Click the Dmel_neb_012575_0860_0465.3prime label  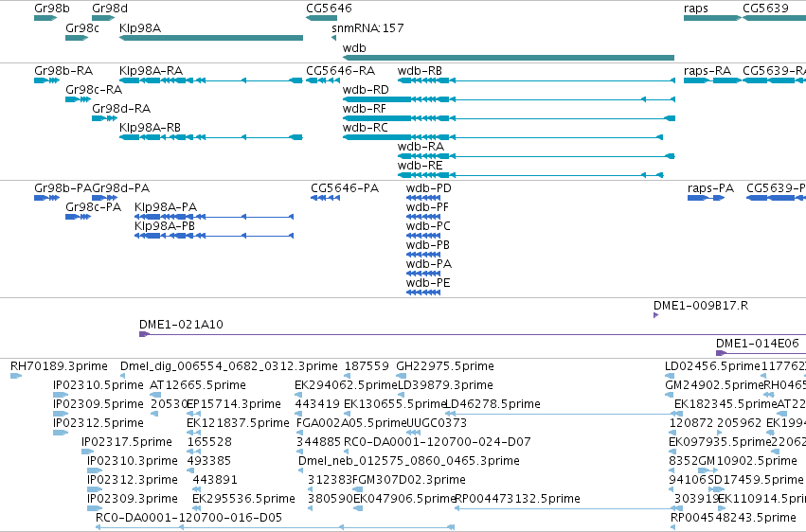408,461
